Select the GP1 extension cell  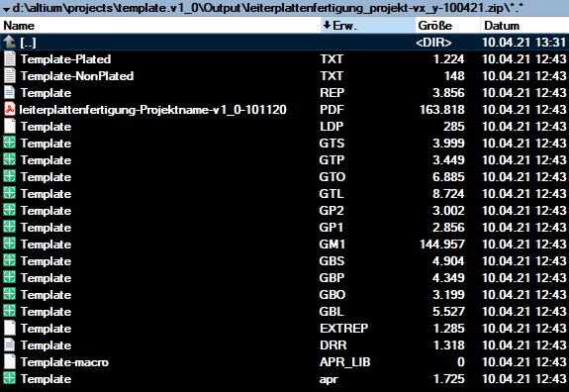pos(331,228)
